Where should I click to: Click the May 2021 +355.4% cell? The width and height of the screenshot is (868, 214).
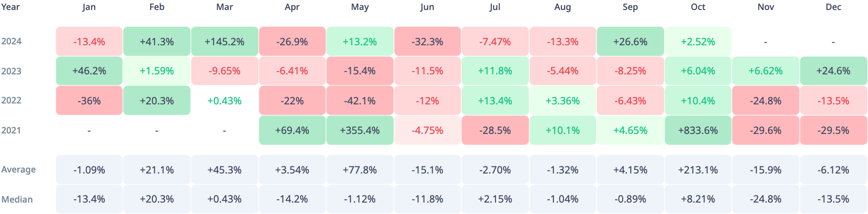[x=360, y=130]
